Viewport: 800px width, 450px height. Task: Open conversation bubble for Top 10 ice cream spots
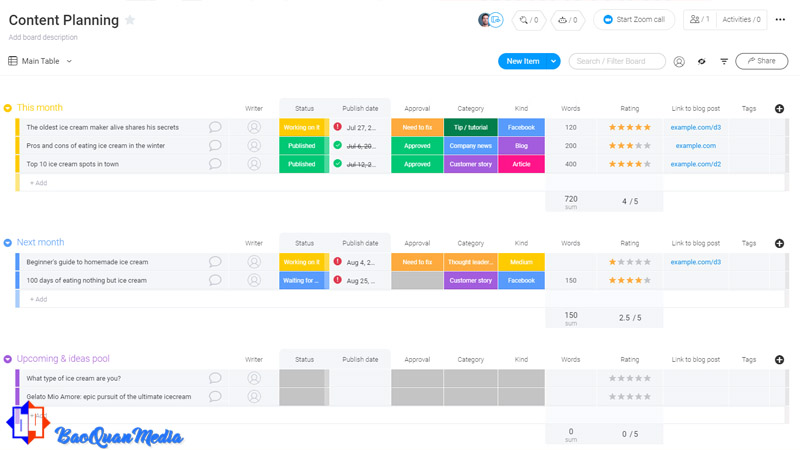(215, 164)
